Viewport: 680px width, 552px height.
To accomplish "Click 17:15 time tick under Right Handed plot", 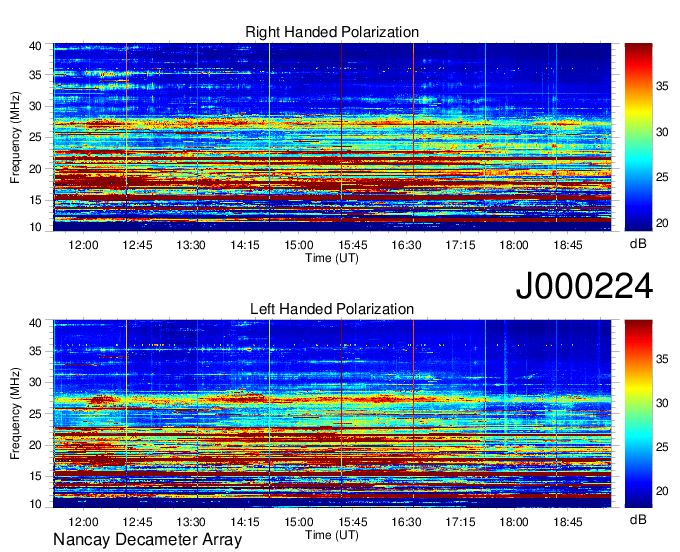I will pos(460,245).
